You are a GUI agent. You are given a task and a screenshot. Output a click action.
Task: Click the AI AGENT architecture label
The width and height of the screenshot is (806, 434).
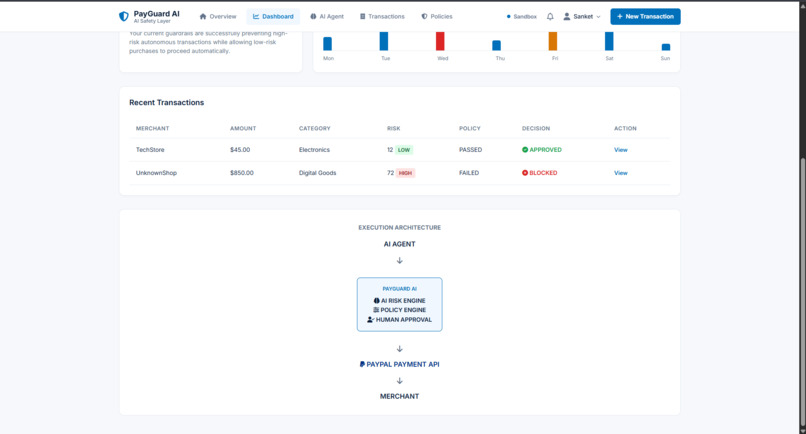[x=399, y=244]
